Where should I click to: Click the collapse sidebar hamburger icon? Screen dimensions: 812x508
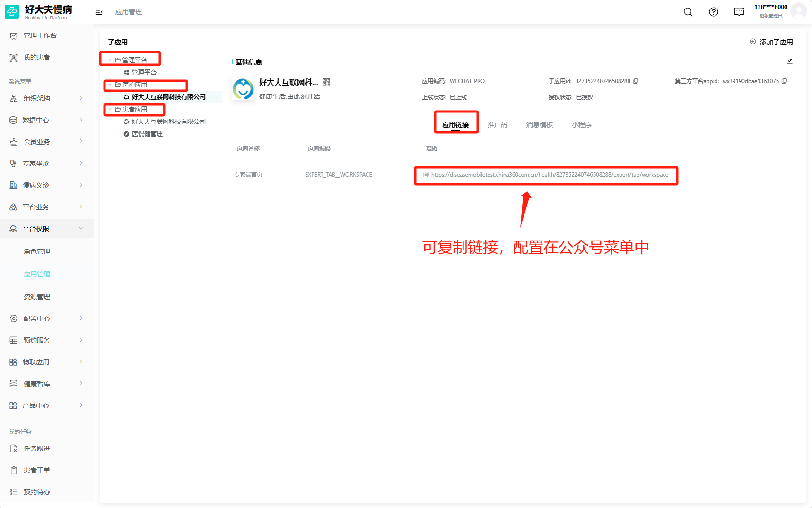pyautogui.click(x=99, y=12)
